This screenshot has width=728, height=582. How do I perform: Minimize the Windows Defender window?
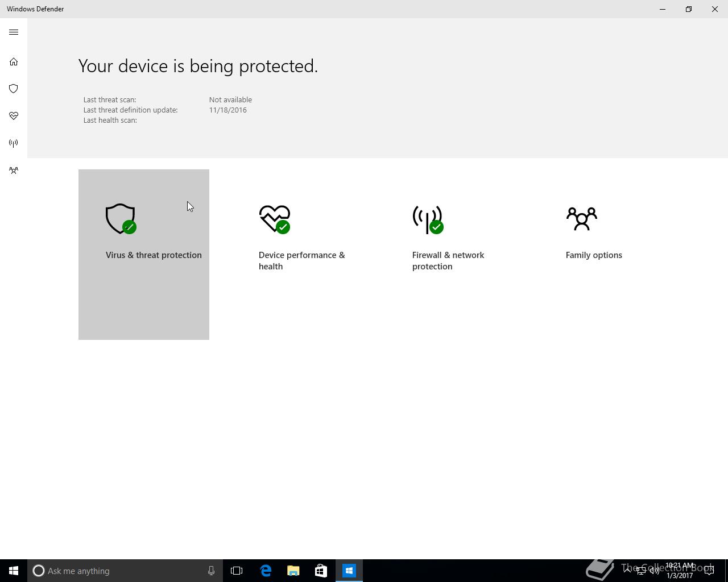click(x=663, y=9)
